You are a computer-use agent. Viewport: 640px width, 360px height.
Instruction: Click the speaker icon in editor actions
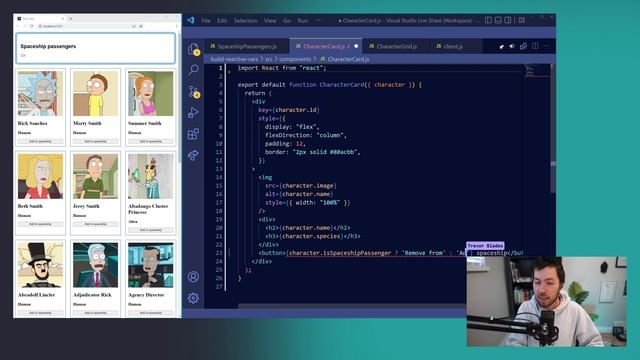[512, 47]
